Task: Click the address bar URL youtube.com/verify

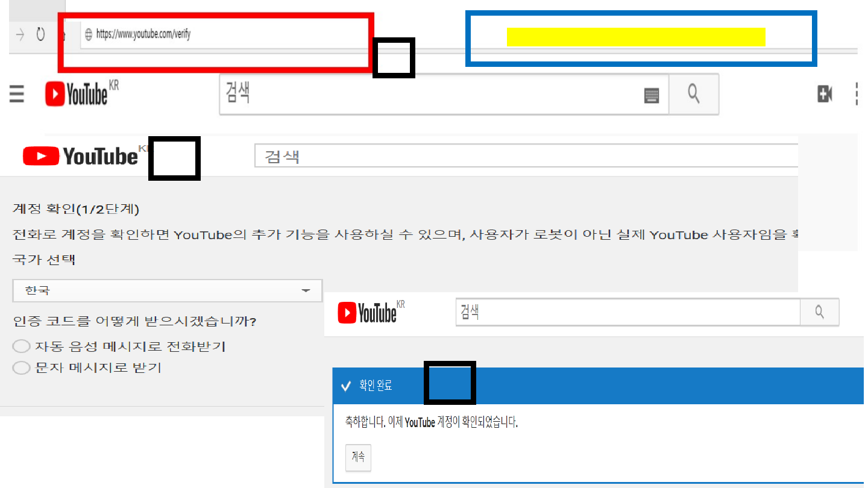Action: point(143,35)
